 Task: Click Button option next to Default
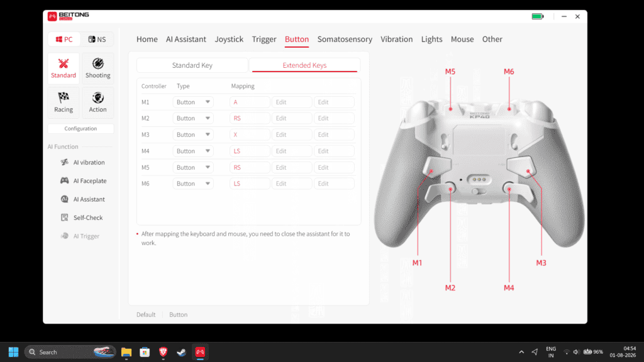[x=178, y=315]
